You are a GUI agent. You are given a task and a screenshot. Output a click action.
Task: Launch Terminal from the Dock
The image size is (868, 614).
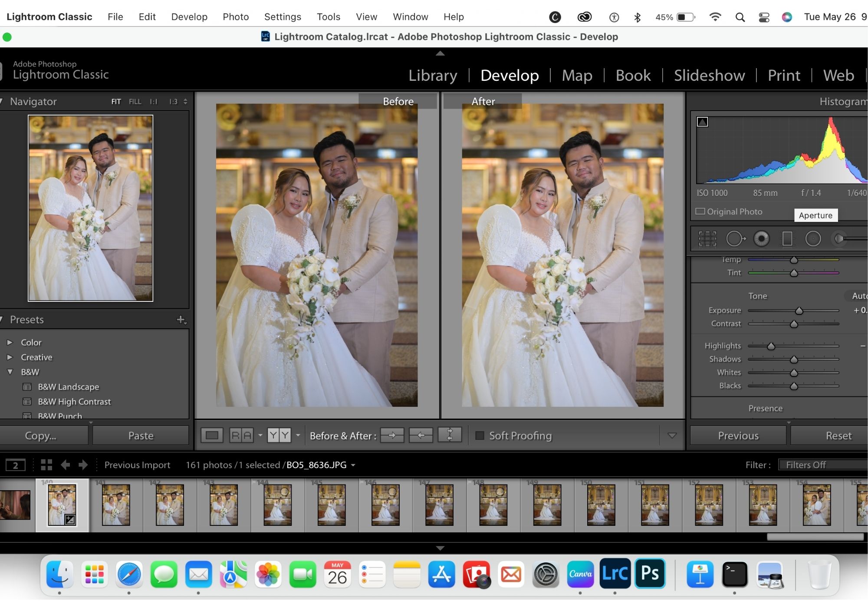[735, 574]
